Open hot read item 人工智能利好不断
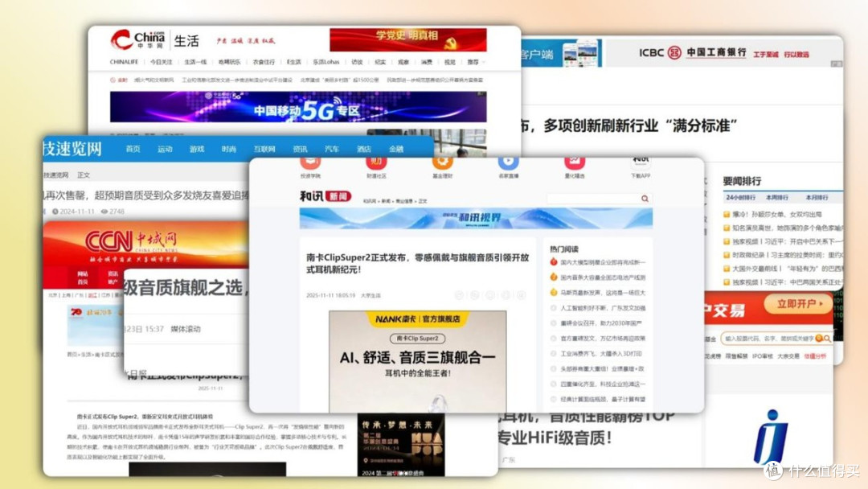The image size is (868, 489). click(x=602, y=308)
